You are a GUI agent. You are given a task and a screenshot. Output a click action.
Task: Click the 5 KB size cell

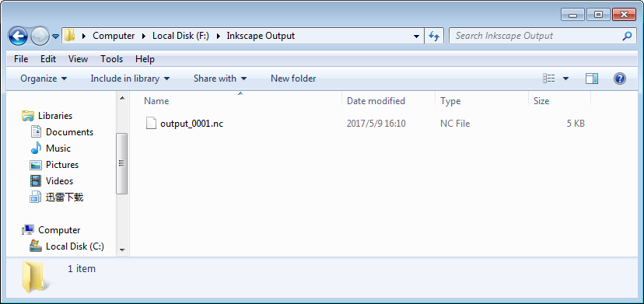point(576,124)
